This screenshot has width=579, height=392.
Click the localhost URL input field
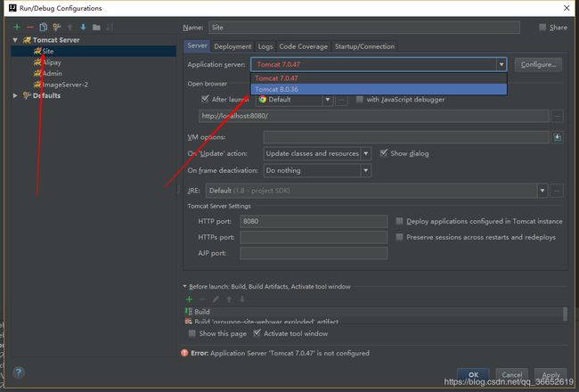click(x=374, y=116)
